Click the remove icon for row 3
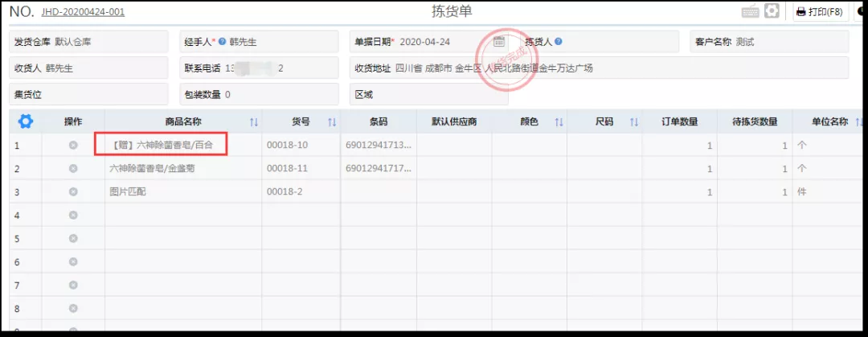868x337 pixels. pyautogui.click(x=73, y=192)
